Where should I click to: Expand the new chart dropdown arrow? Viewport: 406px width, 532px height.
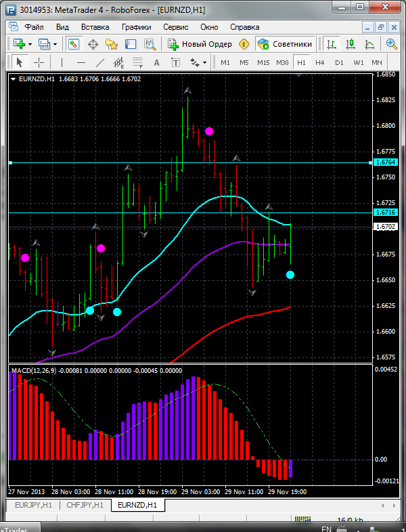click(x=30, y=44)
